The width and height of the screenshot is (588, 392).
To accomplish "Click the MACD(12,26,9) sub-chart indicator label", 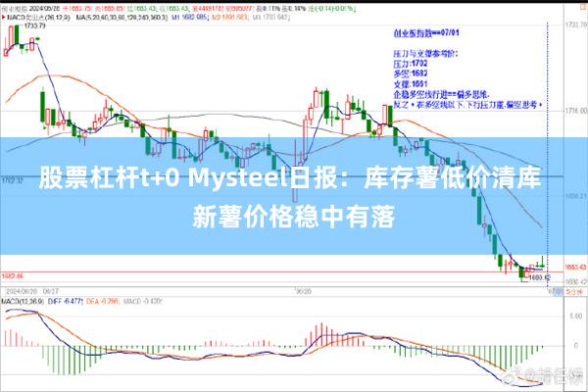I will point(23,301).
